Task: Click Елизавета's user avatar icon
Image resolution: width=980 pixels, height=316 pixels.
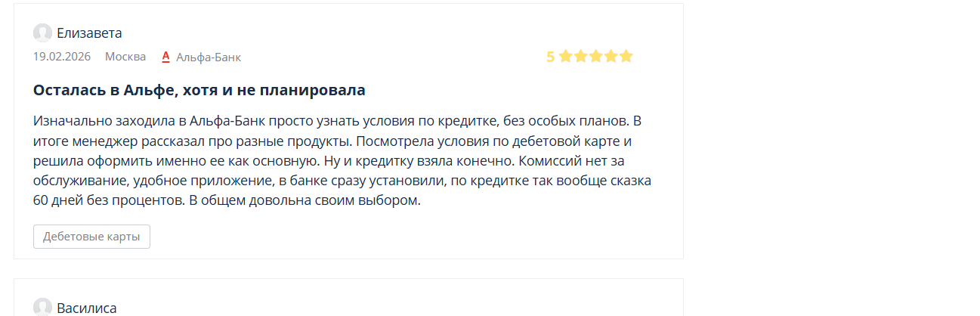Action: click(x=42, y=33)
